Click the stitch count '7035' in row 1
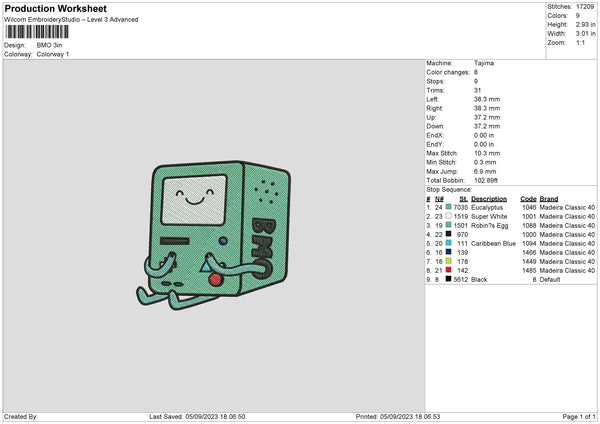Screen dimensions: 600x424 click(x=461, y=207)
